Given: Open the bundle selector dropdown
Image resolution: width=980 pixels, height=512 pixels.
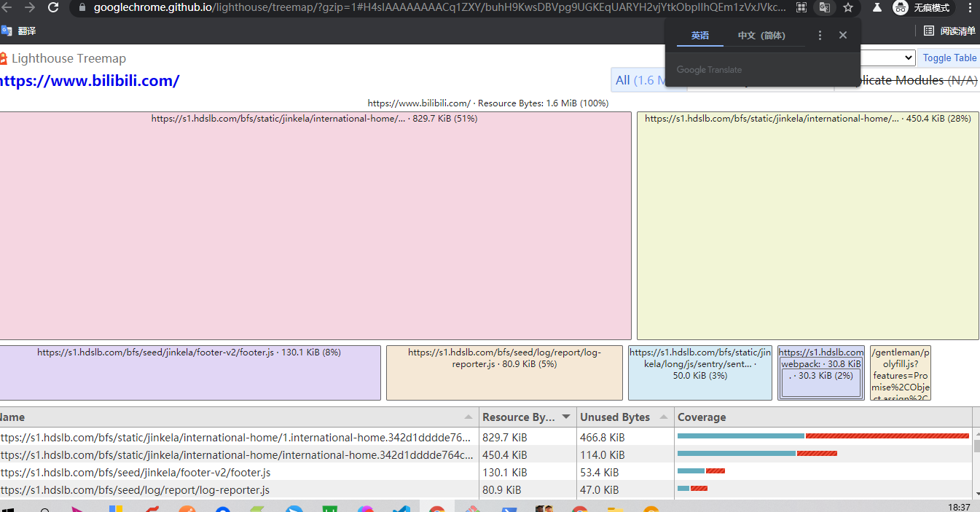Looking at the screenshot, I should (888, 58).
